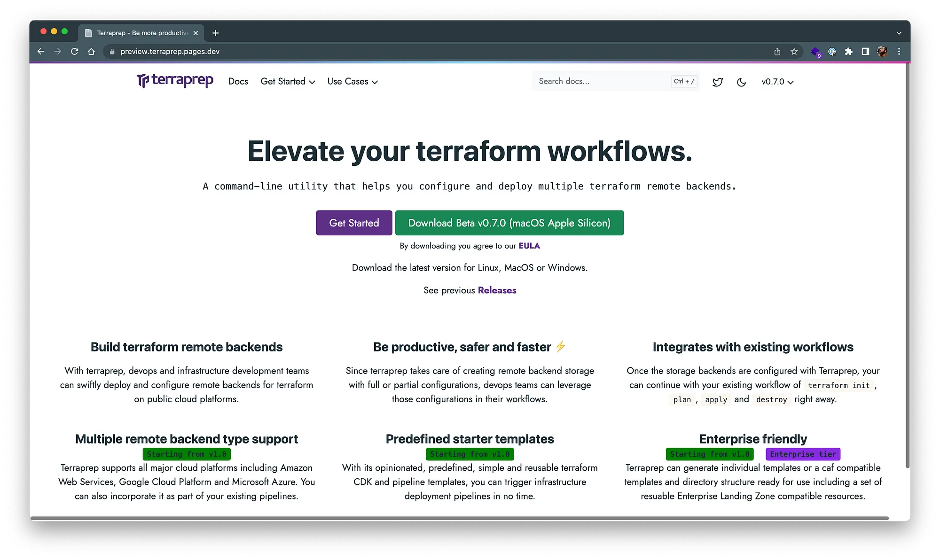Click Download Beta v0.7.0 button
The image size is (940, 560).
coord(509,223)
